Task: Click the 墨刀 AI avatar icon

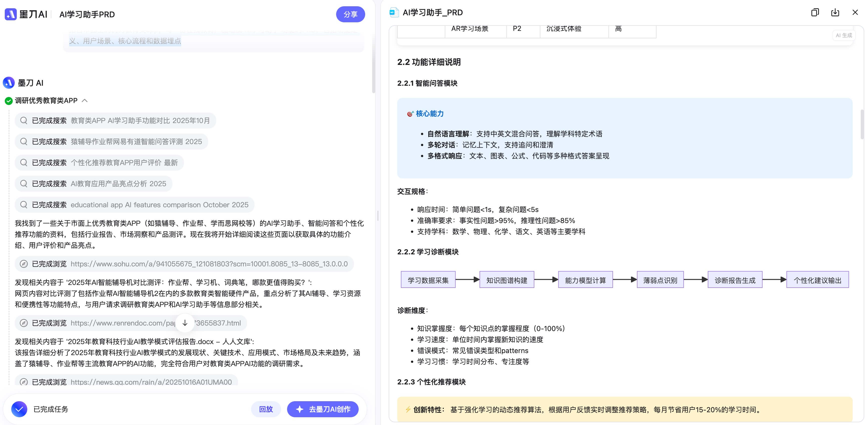Action: point(9,83)
